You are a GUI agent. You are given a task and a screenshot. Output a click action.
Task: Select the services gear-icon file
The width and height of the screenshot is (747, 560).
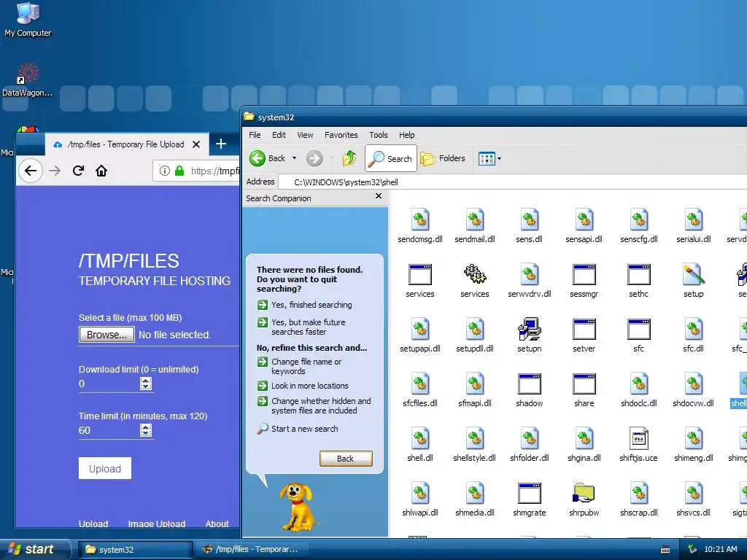(x=474, y=281)
